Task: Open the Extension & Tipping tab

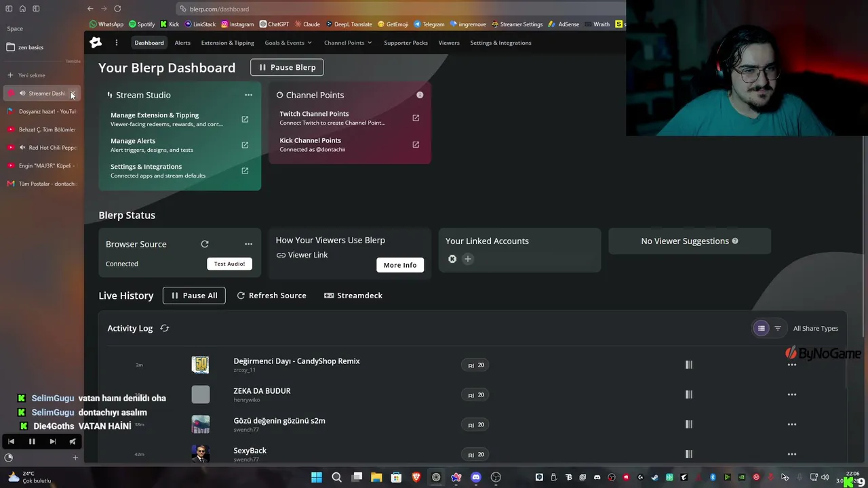Action: click(228, 43)
